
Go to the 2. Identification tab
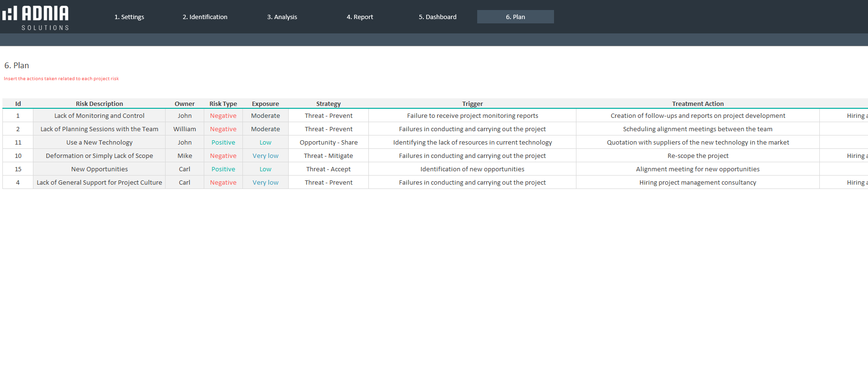205,17
